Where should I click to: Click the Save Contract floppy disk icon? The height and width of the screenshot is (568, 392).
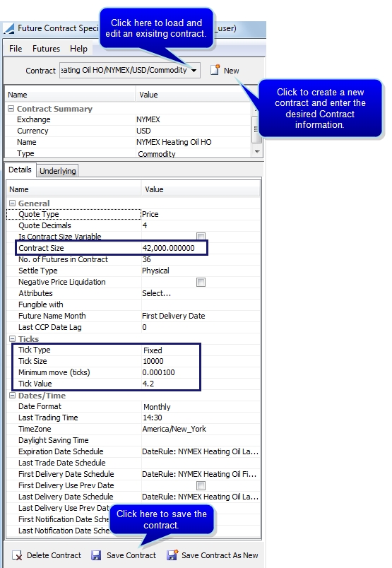tap(96, 555)
